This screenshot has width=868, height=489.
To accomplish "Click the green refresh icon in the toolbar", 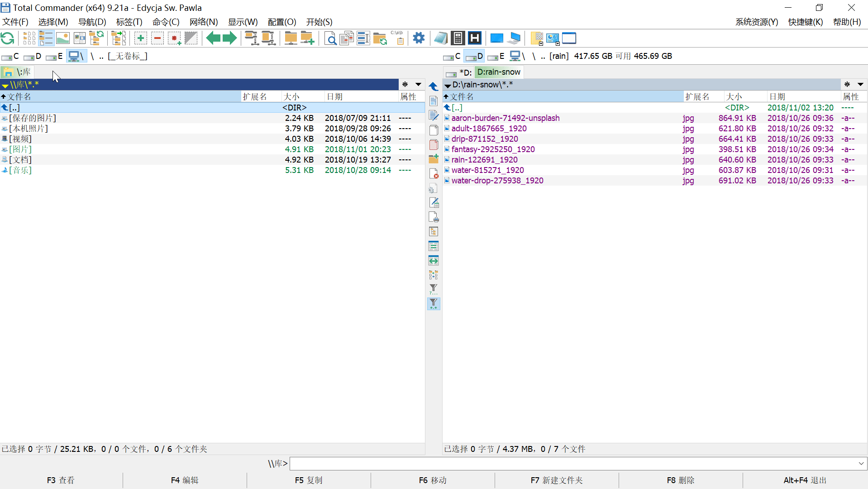I will coord(8,38).
